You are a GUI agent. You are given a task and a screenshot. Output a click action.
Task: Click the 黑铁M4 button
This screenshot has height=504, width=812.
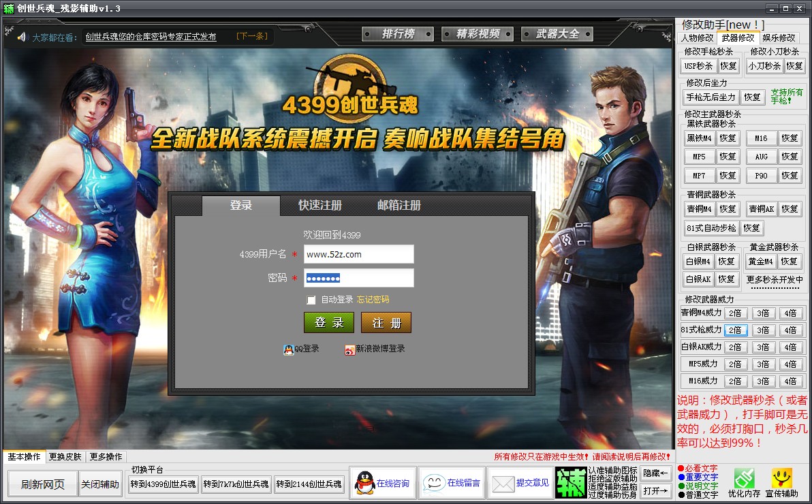click(x=699, y=138)
